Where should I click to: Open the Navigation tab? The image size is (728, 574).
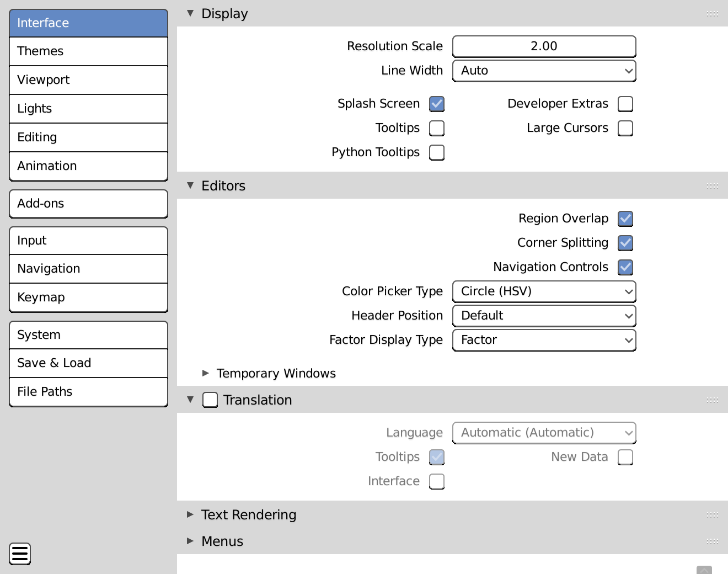coord(88,269)
